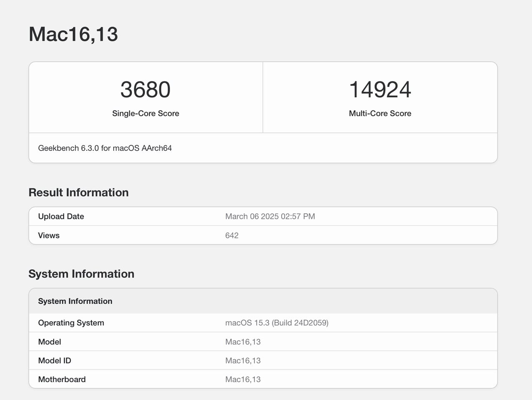Select the macOS 15.3 build value
The image size is (532, 400).
[277, 322]
